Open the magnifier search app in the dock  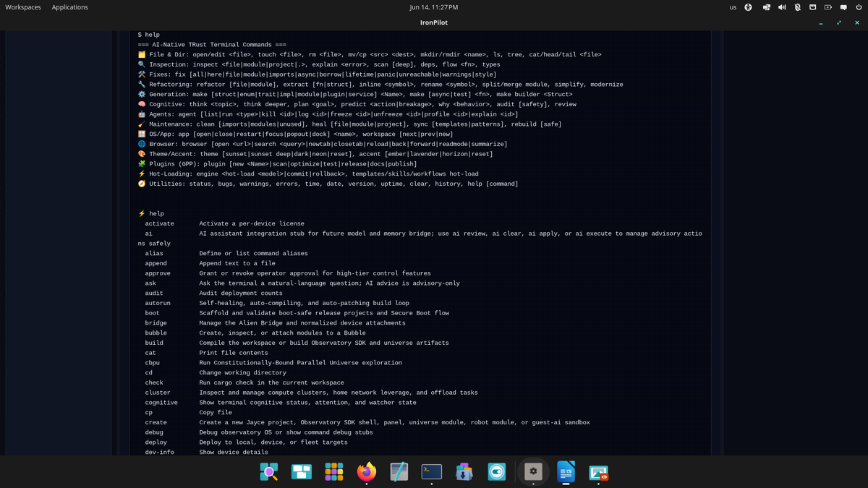click(269, 472)
